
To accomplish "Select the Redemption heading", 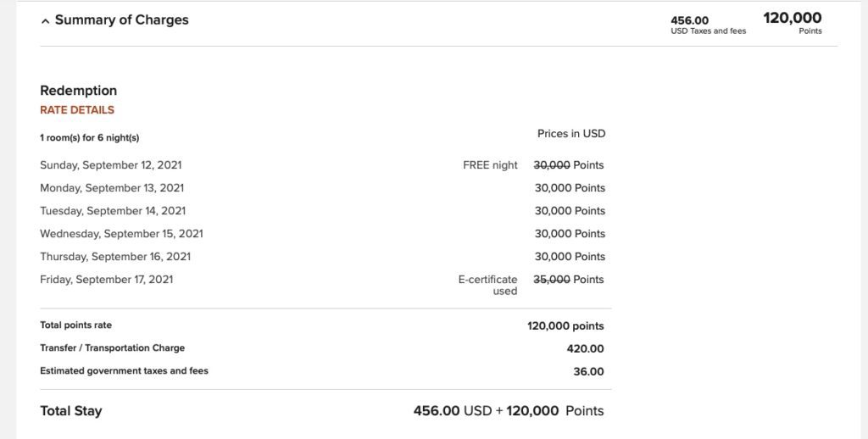I will click(78, 91).
